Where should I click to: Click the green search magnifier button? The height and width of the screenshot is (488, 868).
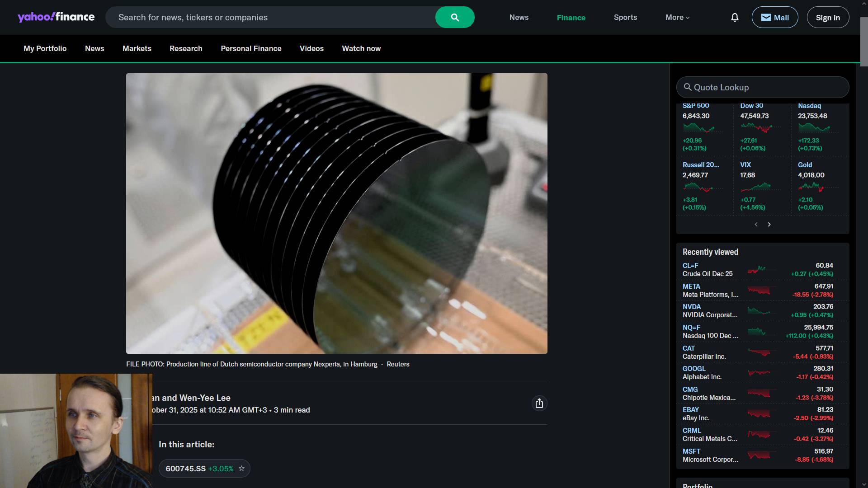pos(455,18)
